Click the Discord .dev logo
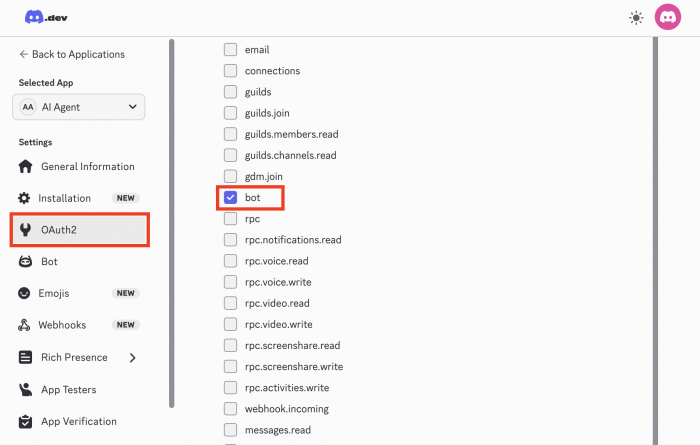Image resolution: width=700 pixels, height=445 pixels. pos(46,17)
